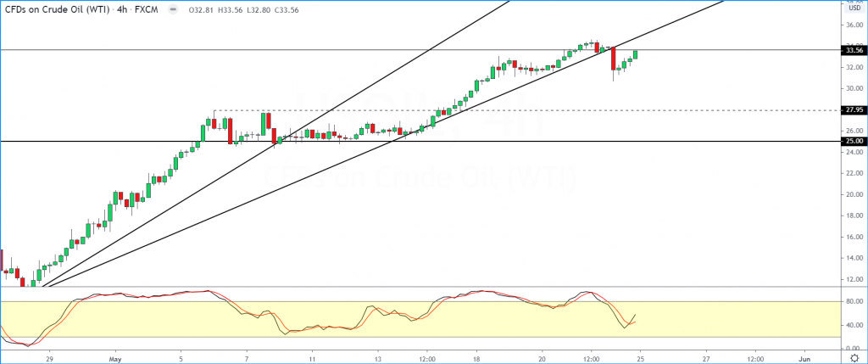Click the 20.00 price axis label

[854, 194]
